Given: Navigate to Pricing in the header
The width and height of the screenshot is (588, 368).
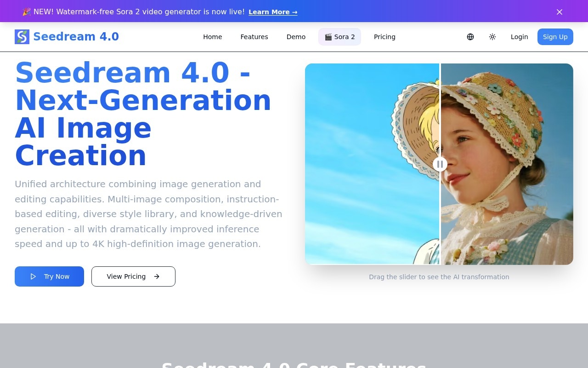Looking at the screenshot, I should point(384,37).
